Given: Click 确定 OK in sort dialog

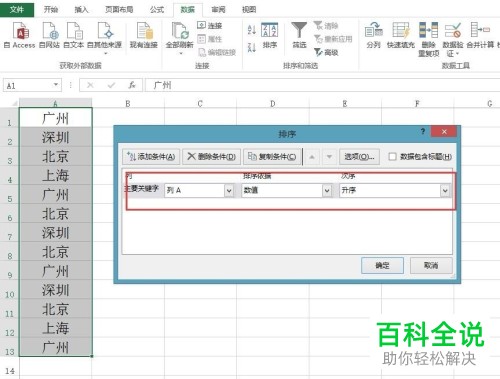Looking at the screenshot, I should (x=382, y=265).
